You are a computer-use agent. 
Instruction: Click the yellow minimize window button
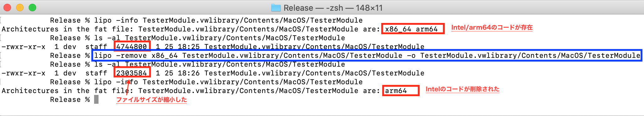point(20,8)
